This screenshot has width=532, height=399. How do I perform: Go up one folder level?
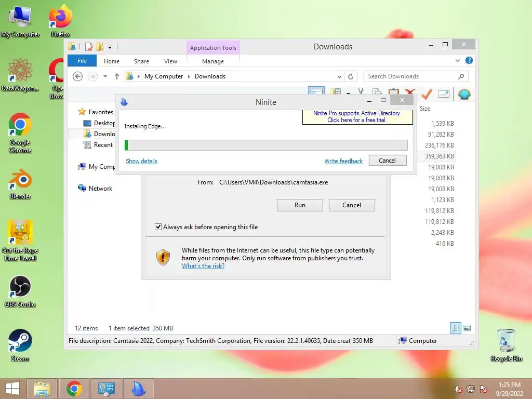click(x=117, y=76)
